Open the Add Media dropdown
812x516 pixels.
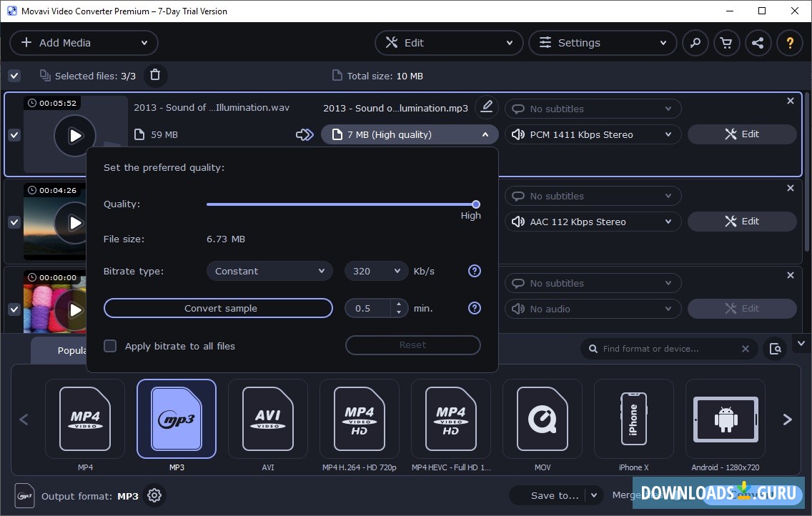(x=84, y=43)
